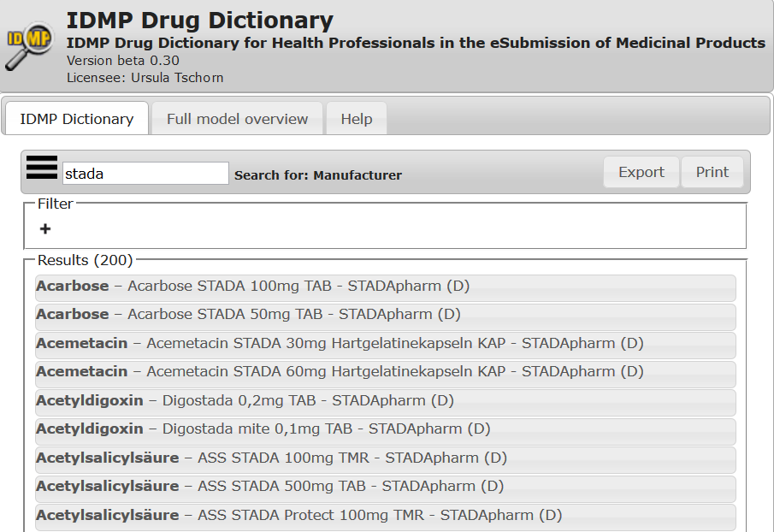Open the Help tab
The height and width of the screenshot is (532, 774).
tap(357, 118)
